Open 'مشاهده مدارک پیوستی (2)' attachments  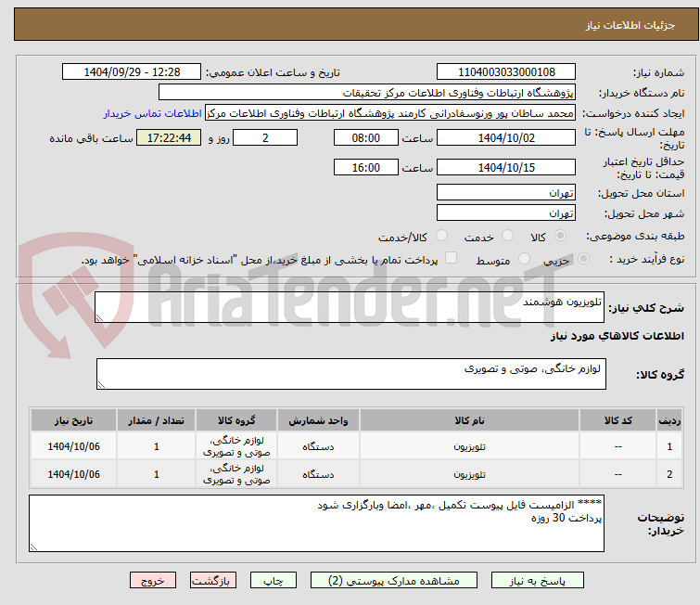pyautogui.click(x=393, y=581)
